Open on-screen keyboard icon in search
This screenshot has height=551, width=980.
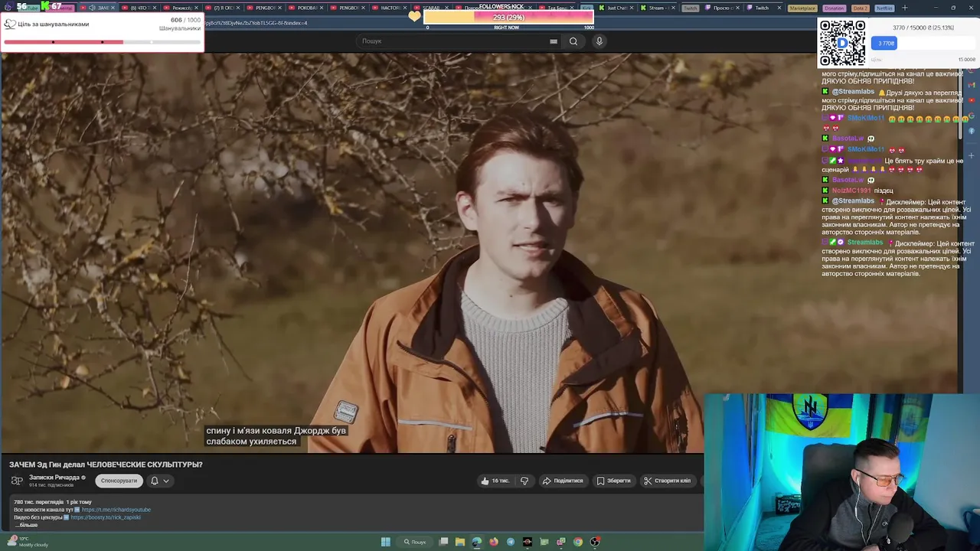coord(554,41)
